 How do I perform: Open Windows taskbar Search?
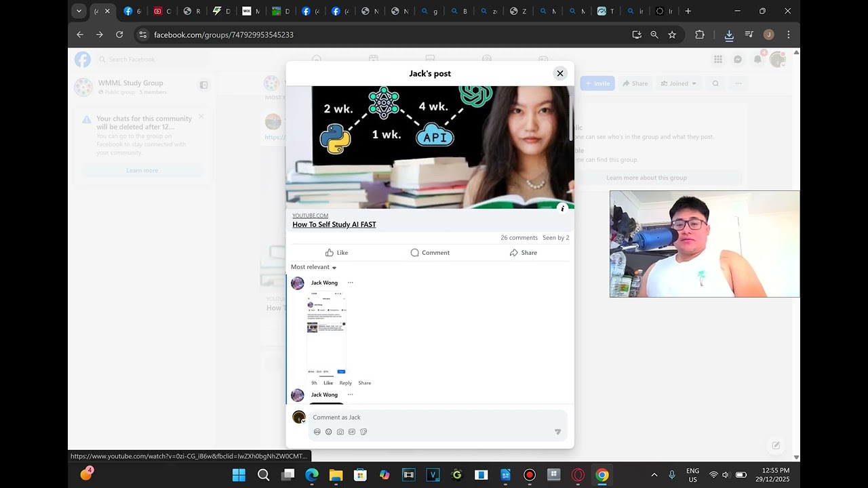click(x=264, y=475)
